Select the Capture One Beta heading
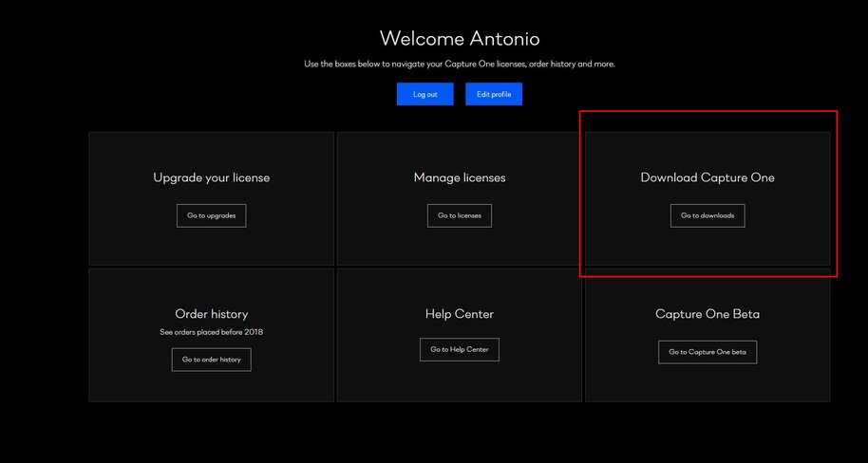Screen dimensions: 868x463 pos(708,314)
